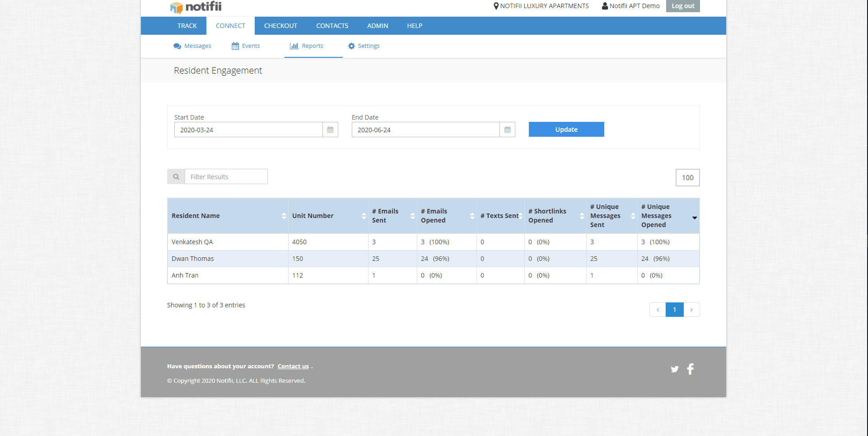Toggle sort on the # Emails Sent column

[x=412, y=216]
